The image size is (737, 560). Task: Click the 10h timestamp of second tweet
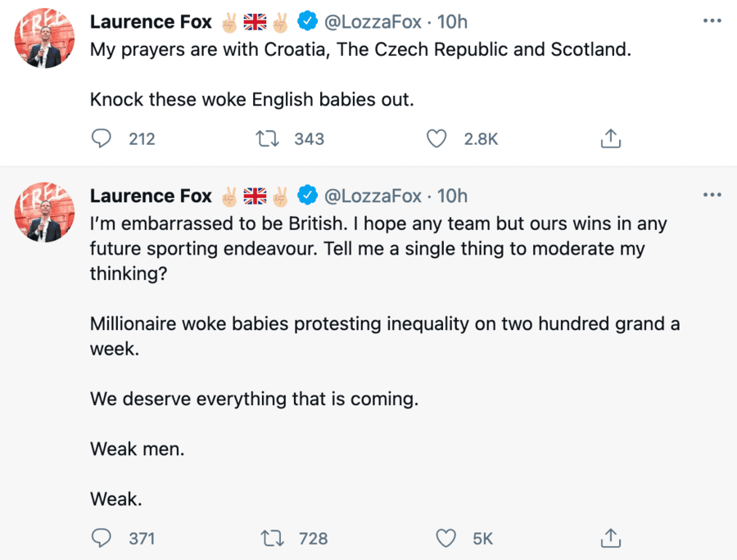pos(452,196)
